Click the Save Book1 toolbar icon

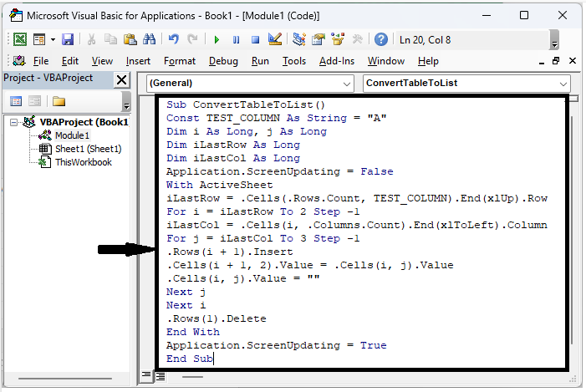click(68, 39)
